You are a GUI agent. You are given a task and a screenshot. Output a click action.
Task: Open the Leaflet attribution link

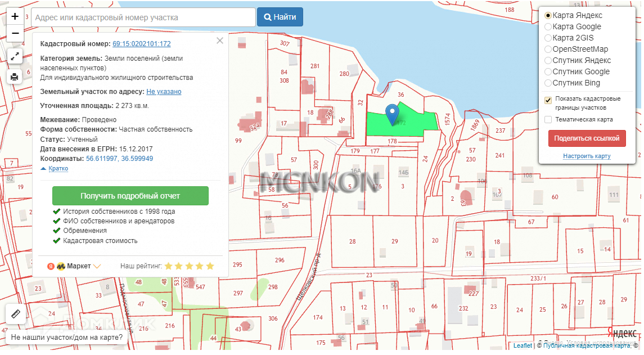click(x=523, y=346)
